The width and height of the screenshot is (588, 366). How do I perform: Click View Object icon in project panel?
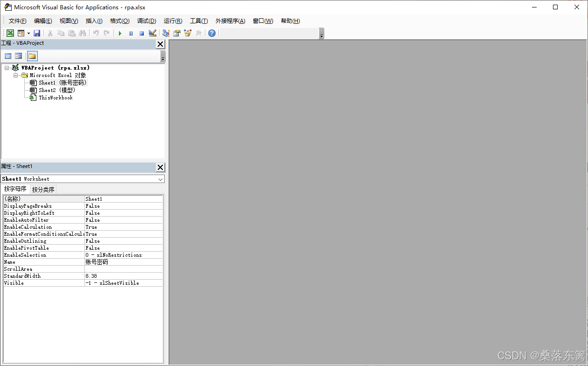pyautogui.click(x=18, y=56)
